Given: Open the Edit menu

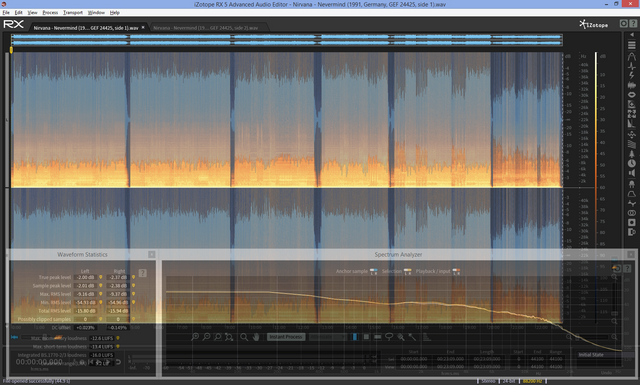Looking at the screenshot, I should pyautogui.click(x=19, y=13).
